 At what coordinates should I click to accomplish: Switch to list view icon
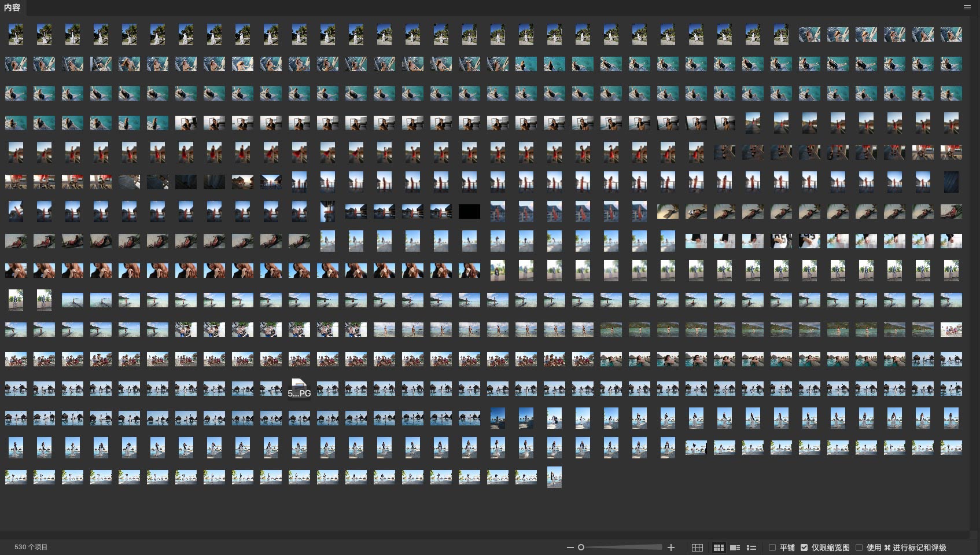point(751,547)
